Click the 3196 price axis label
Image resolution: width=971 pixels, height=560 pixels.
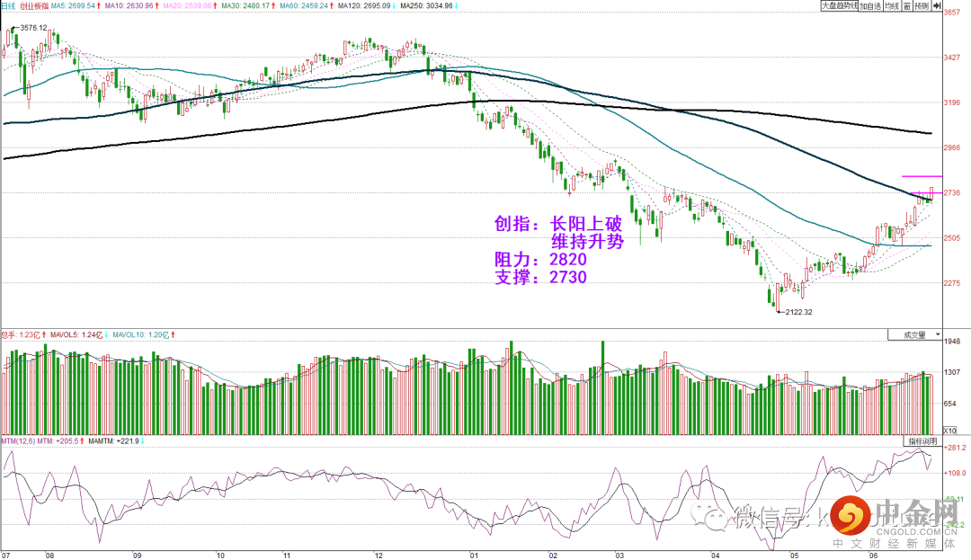pos(952,102)
